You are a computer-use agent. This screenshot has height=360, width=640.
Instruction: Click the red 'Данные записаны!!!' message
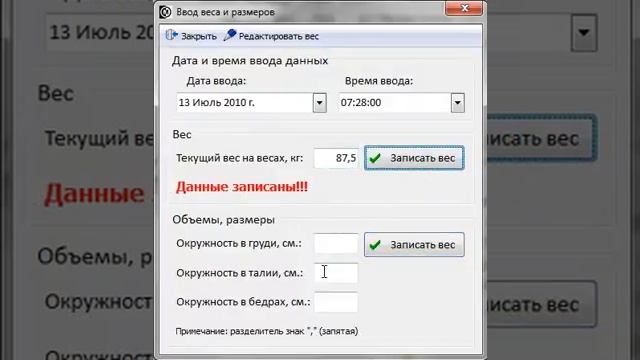(x=242, y=187)
